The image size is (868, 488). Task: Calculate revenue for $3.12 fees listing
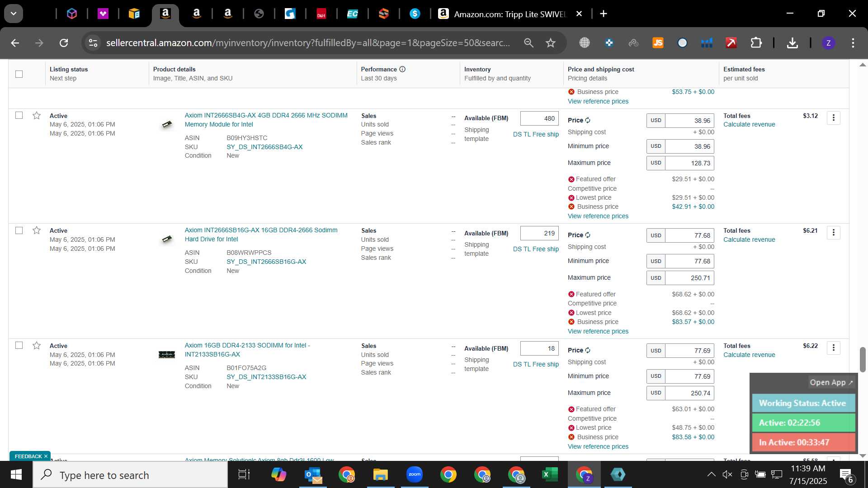click(x=749, y=124)
